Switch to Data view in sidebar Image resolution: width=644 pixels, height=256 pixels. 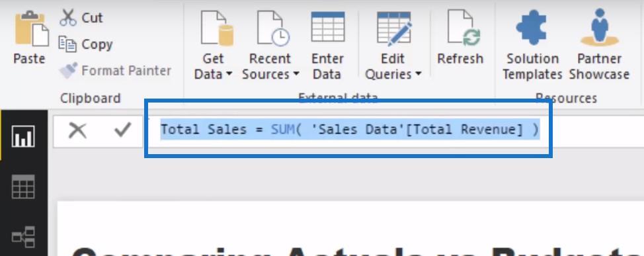23,187
